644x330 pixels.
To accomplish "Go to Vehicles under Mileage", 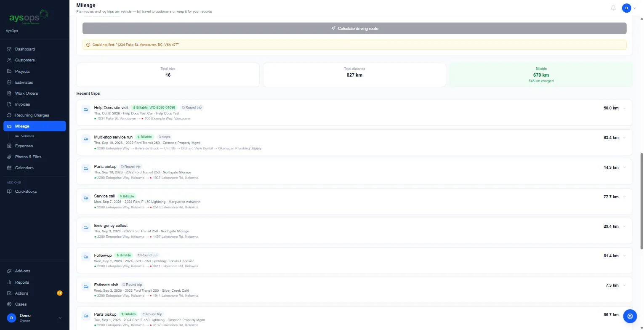I will pos(28,136).
